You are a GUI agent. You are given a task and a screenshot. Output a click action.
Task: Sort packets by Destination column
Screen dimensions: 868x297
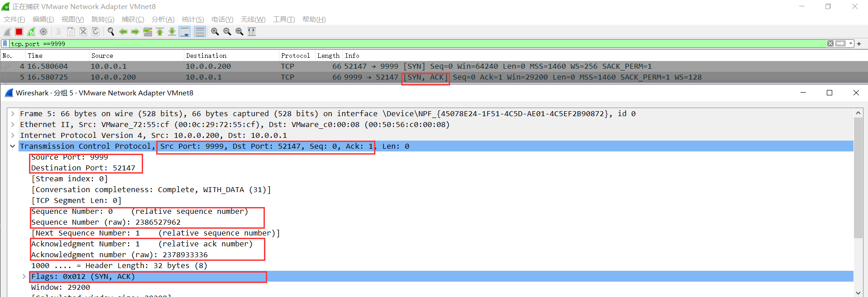231,56
